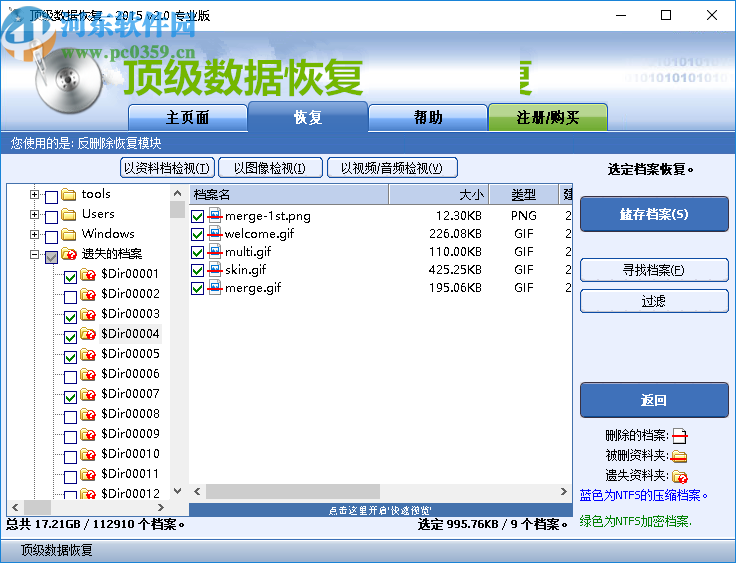Click the multi.gif deleted file icon
The width and height of the screenshot is (736, 563).
(x=215, y=252)
